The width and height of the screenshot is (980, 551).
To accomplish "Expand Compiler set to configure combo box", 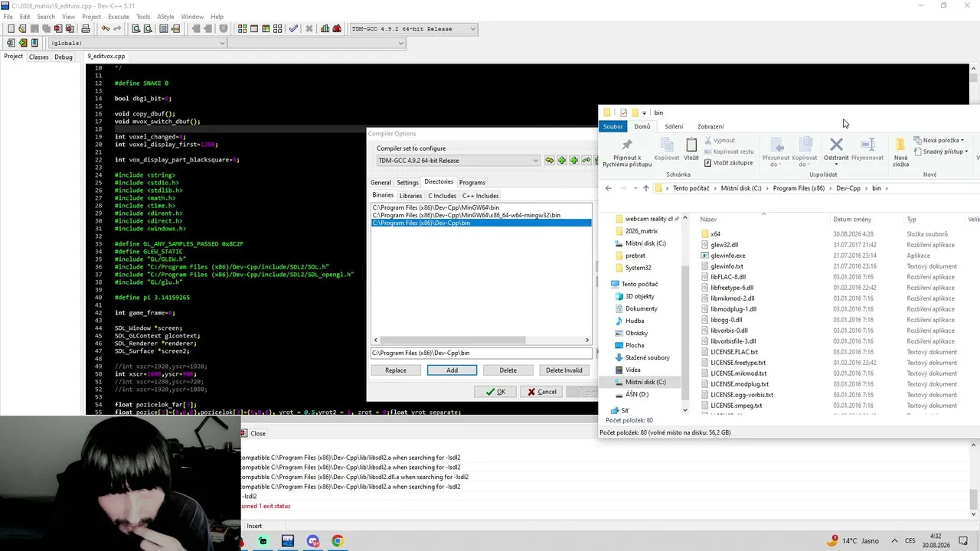I will pos(458,161).
